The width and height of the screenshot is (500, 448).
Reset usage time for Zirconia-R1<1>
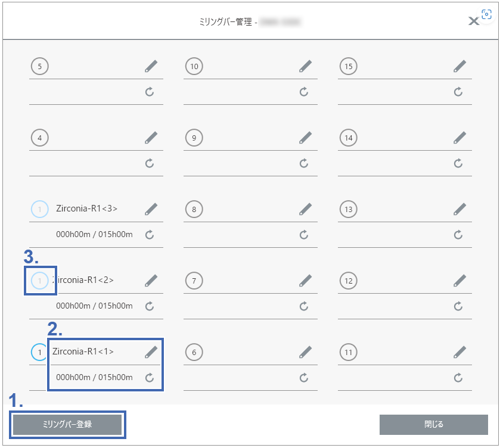(x=150, y=377)
